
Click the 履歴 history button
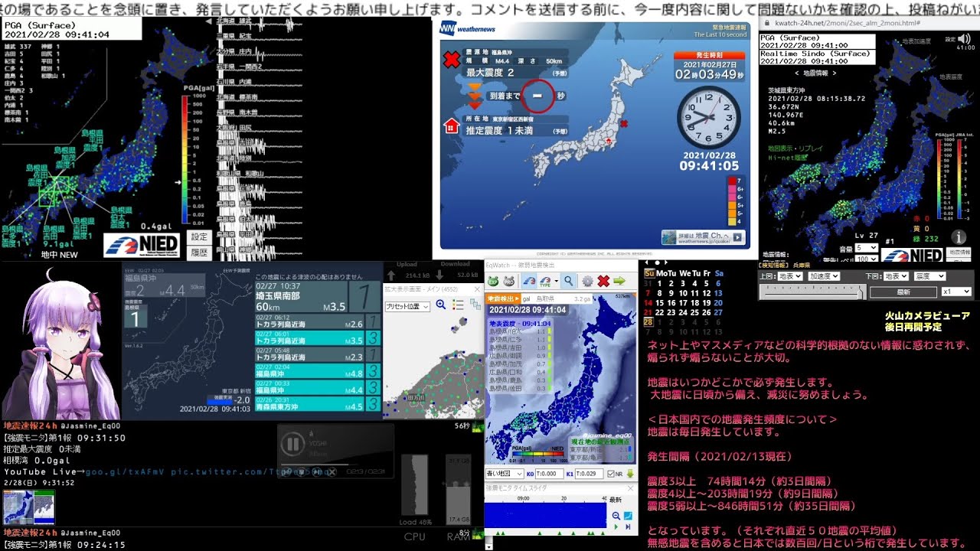[199, 252]
